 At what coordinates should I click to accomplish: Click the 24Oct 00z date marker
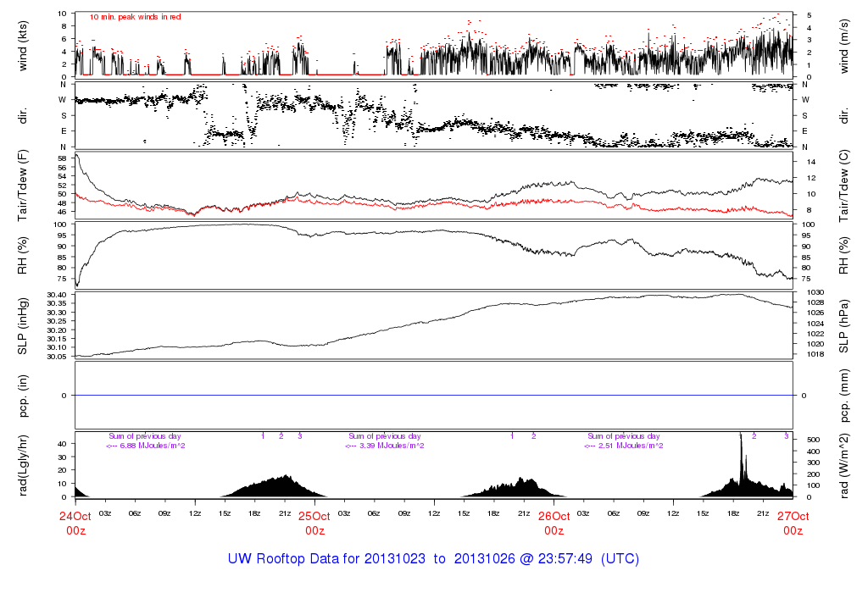[x=75, y=523]
